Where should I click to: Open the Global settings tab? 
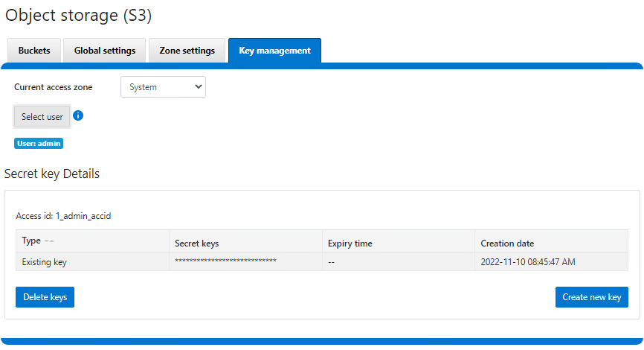[105, 51]
